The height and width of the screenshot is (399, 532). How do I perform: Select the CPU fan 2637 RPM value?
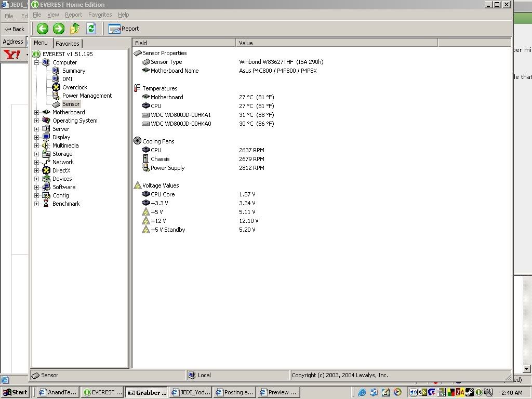pyautogui.click(x=252, y=150)
